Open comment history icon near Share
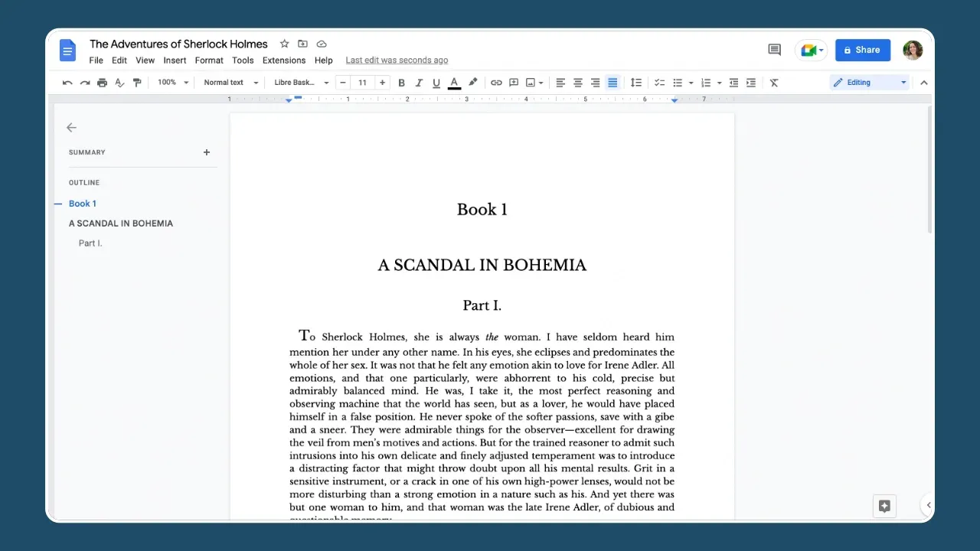This screenshot has width=980, height=551. click(774, 49)
